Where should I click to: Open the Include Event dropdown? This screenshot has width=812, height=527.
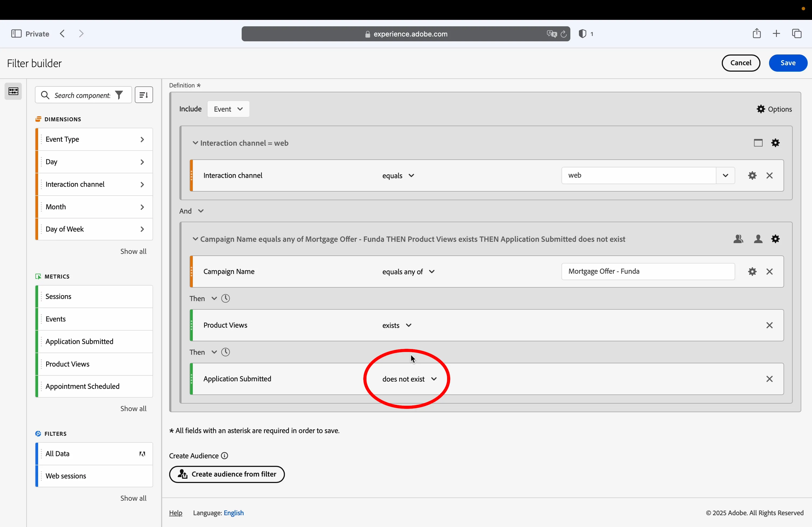click(x=228, y=109)
